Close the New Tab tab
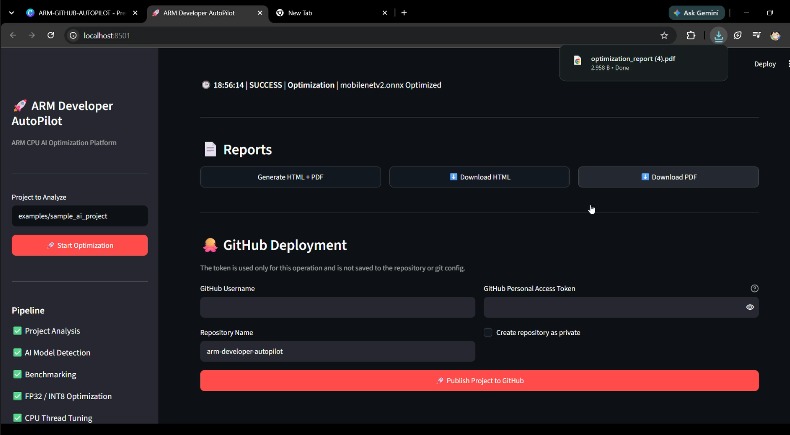Image resolution: width=790 pixels, height=435 pixels. [385, 13]
